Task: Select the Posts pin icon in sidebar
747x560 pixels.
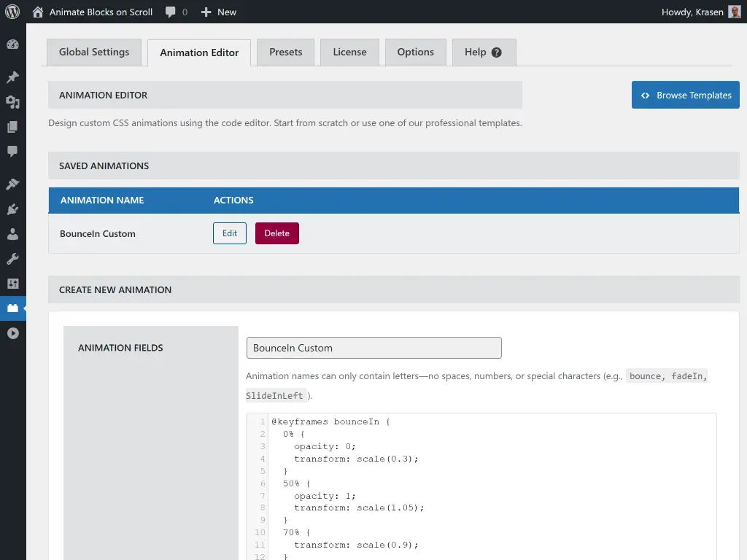Action: (x=12, y=77)
